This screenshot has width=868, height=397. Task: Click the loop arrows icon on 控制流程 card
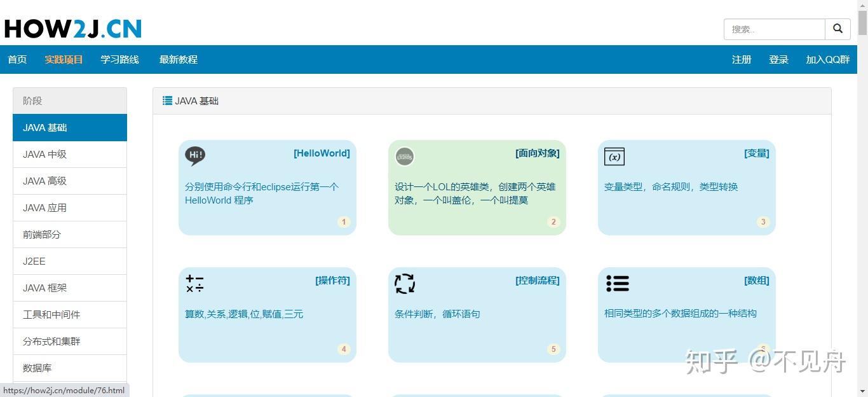[405, 284]
